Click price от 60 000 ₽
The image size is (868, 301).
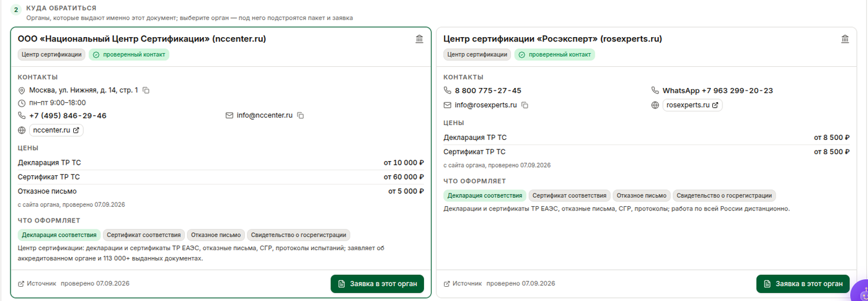(x=404, y=177)
